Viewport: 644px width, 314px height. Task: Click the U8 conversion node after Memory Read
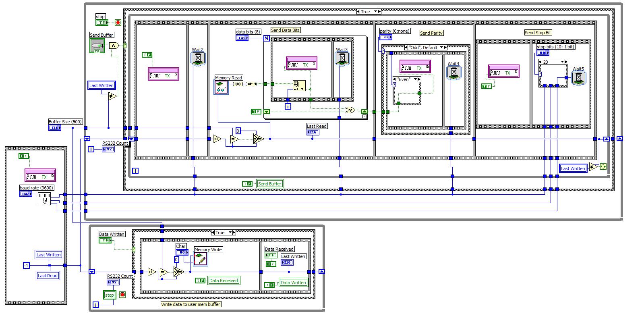pyautogui.click(x=238, y=84)
